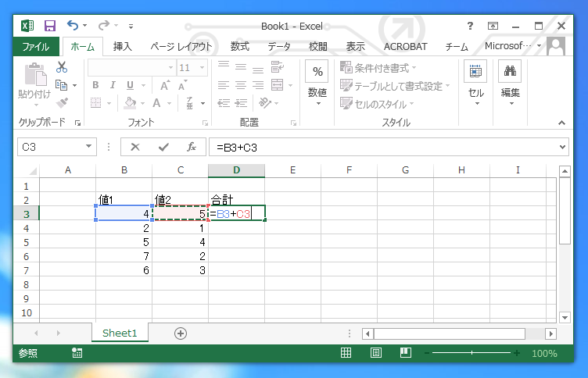Viewport: 588px width, 378px height.
Task: Switch to the 表示 tab
Action: coord(355,46)
